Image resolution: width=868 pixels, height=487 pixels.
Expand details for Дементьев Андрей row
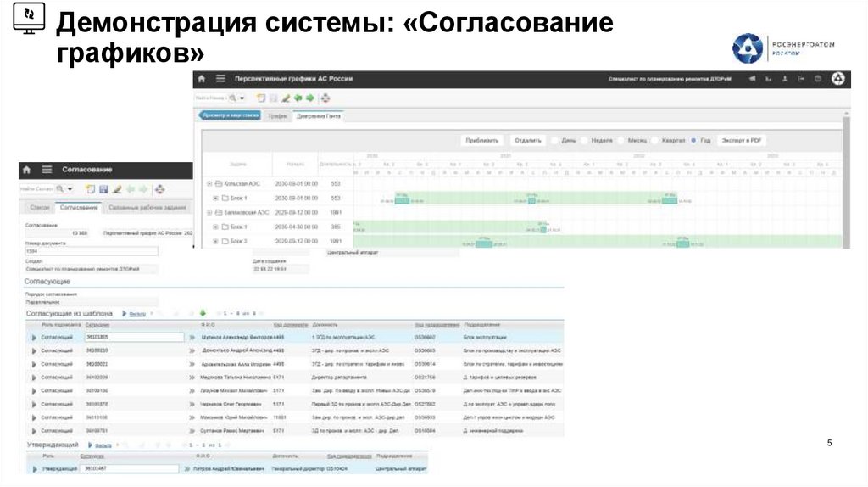coord(34,350)
